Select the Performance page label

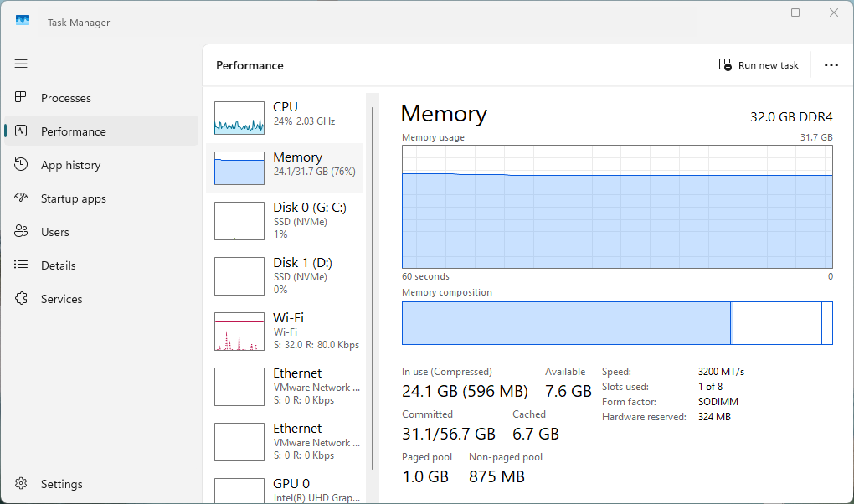(x=74, y=131)
